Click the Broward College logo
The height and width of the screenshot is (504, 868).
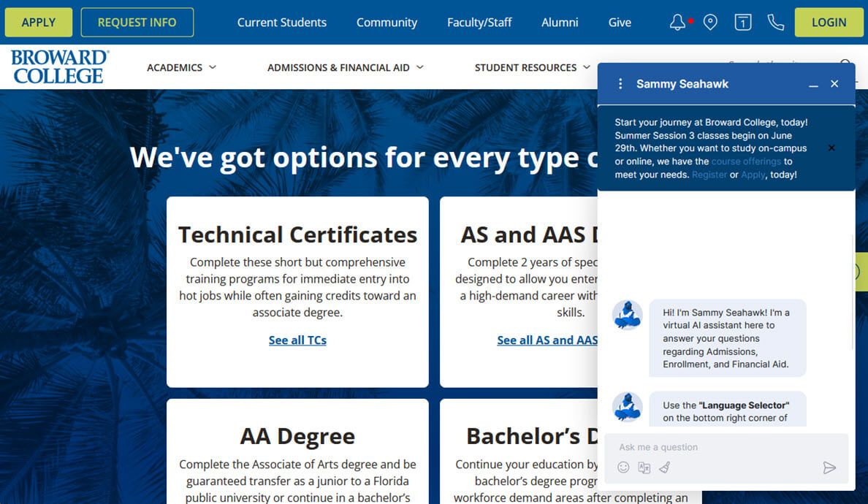point(60,66)
